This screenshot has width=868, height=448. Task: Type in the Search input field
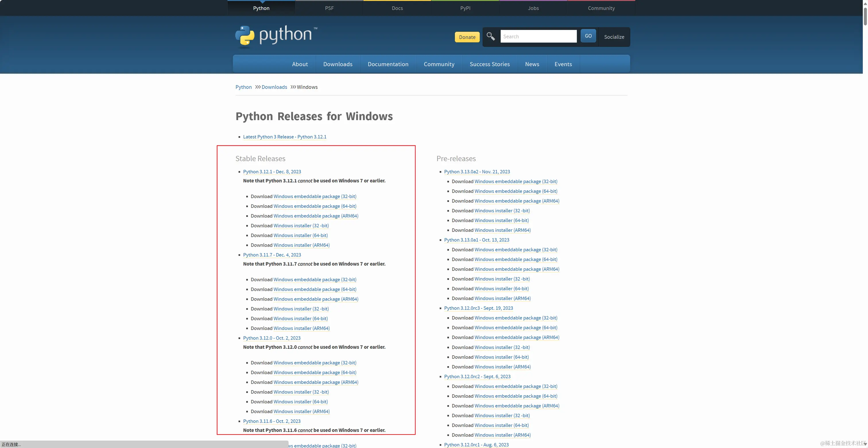(538, 36)
